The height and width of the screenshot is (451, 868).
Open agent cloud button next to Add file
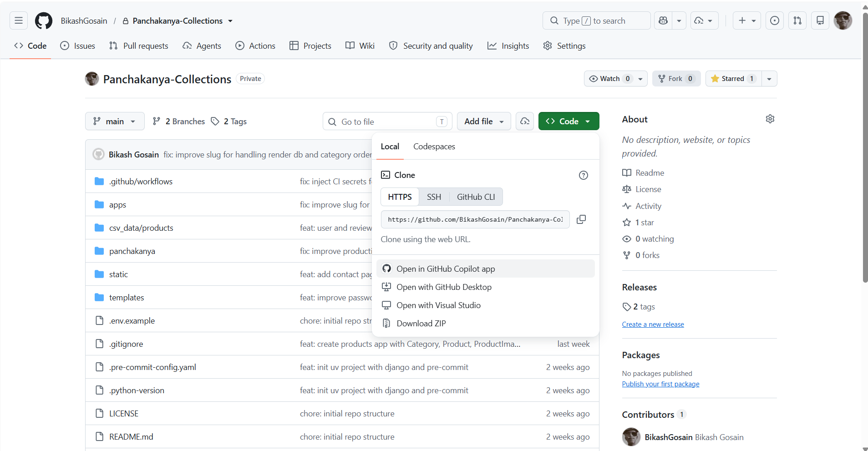click(x=525, y=121)
